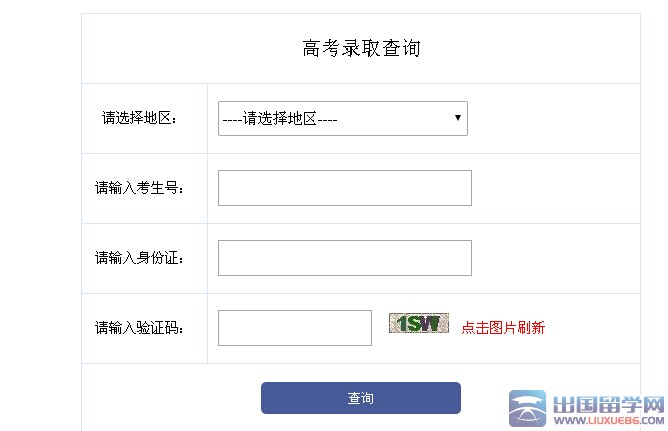Image resolution: width=668 pixels, height=431 pixels.
Task: Focus the 考生号 input field
Action: (344, 188)
